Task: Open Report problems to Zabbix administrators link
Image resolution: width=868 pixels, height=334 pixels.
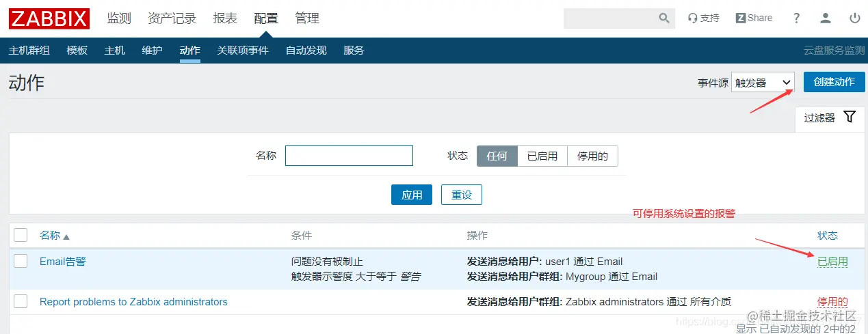Action: point(133,301)
